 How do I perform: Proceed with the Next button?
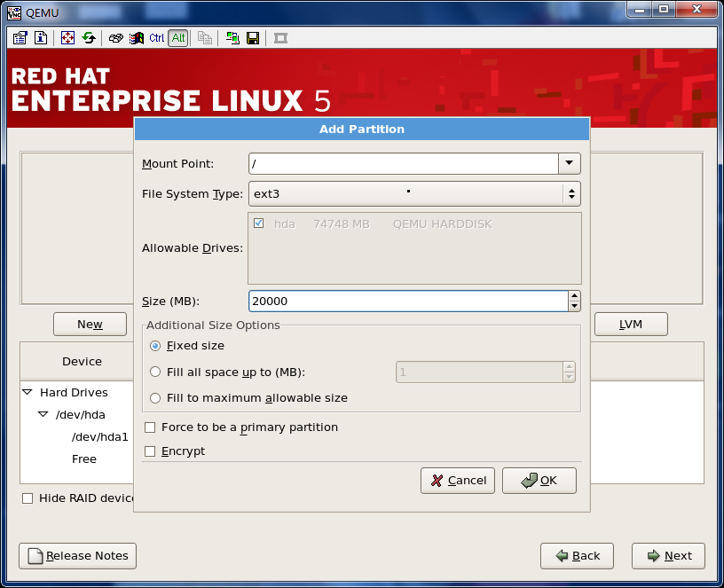click(669, 556)
